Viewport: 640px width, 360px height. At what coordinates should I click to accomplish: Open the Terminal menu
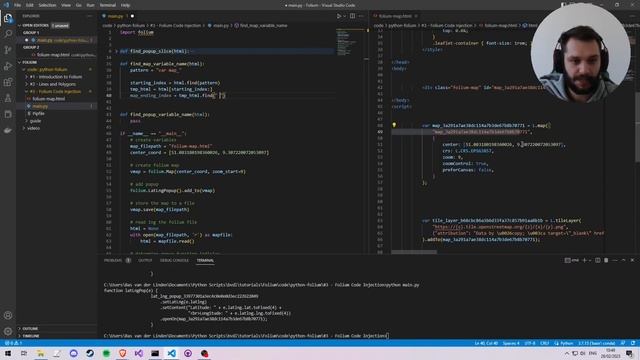point(108,5)
